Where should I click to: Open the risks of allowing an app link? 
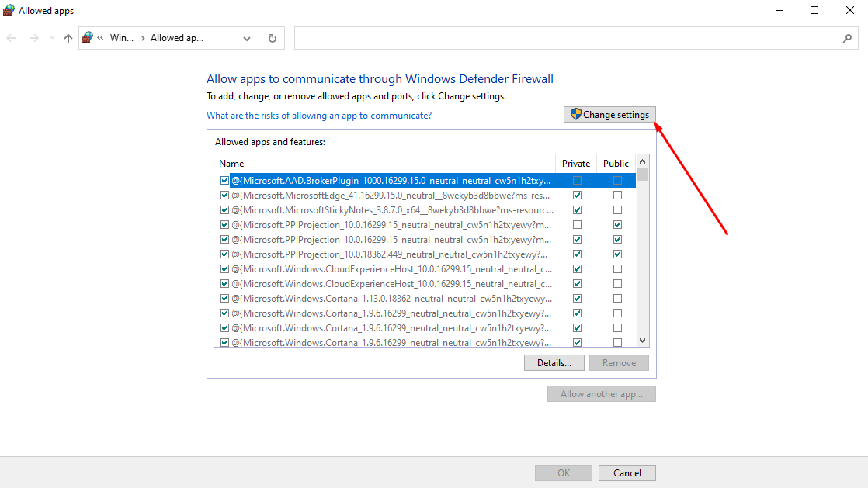pyautogui.click(x=319, y=115)
